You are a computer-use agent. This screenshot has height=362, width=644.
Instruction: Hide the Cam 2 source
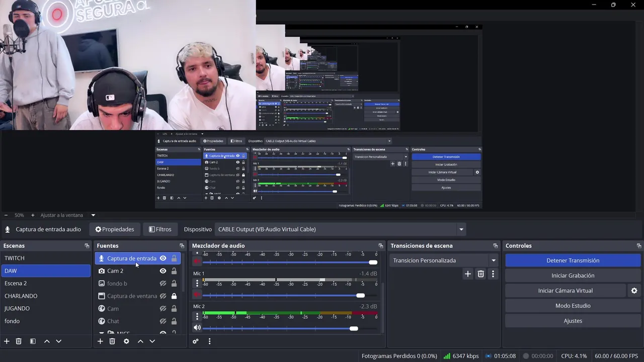pyautogui.click(x=163, y=270)
